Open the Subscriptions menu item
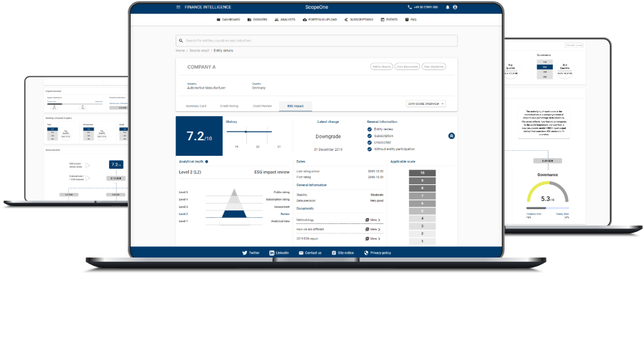 point(359,19)
